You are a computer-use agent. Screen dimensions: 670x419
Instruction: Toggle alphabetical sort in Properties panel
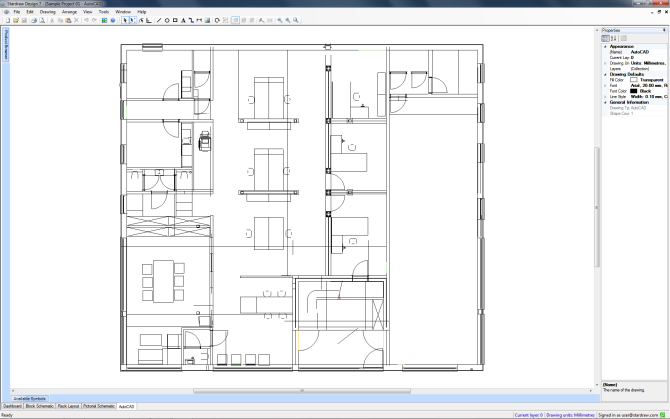pyautogui.click(x=613, y=38)
